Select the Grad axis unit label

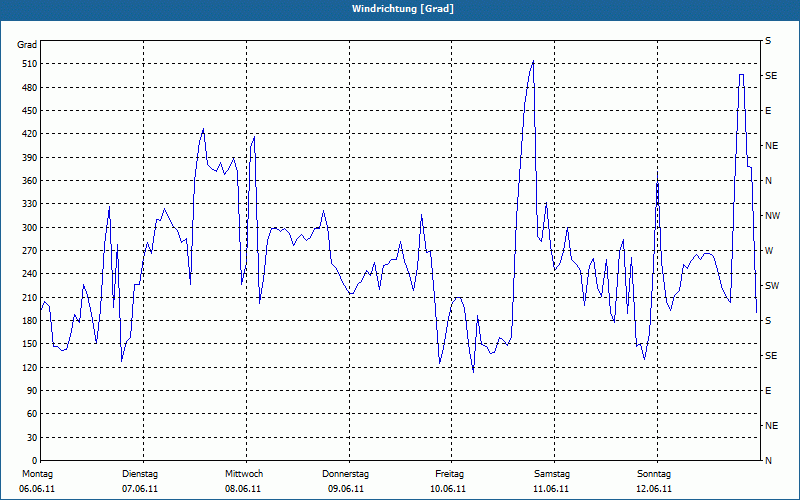(x=27, y=45)
